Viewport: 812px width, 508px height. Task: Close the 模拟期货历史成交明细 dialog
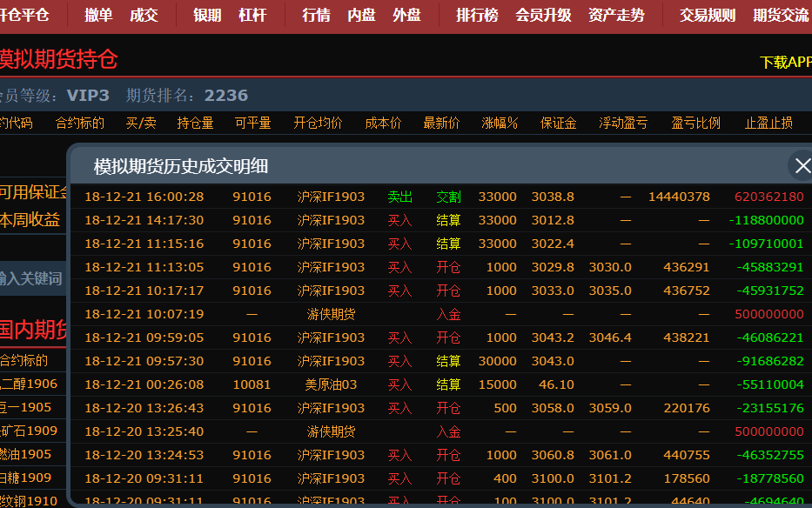(800, 165)
